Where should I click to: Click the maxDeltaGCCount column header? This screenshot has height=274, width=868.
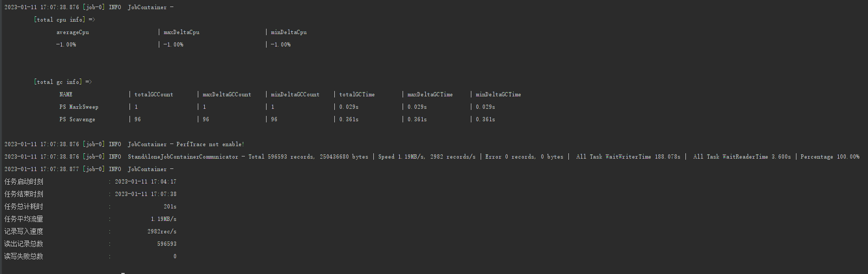click(227, 95)
